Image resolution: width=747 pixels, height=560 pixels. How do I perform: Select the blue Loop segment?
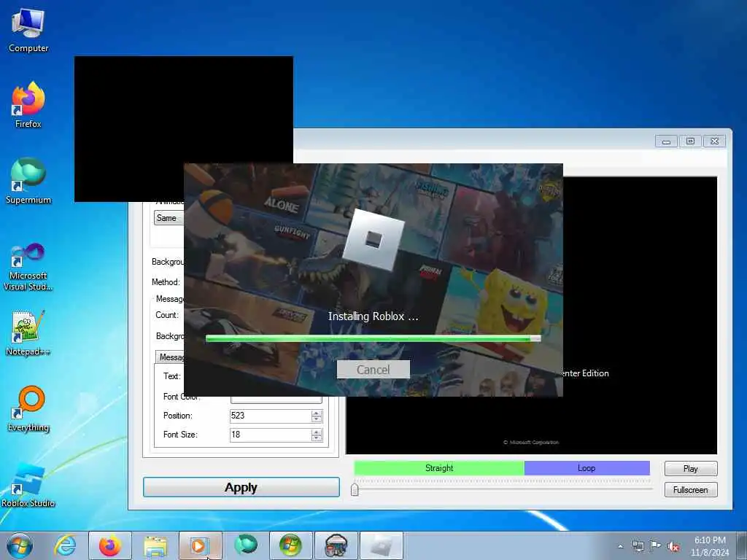coord(587,468)
